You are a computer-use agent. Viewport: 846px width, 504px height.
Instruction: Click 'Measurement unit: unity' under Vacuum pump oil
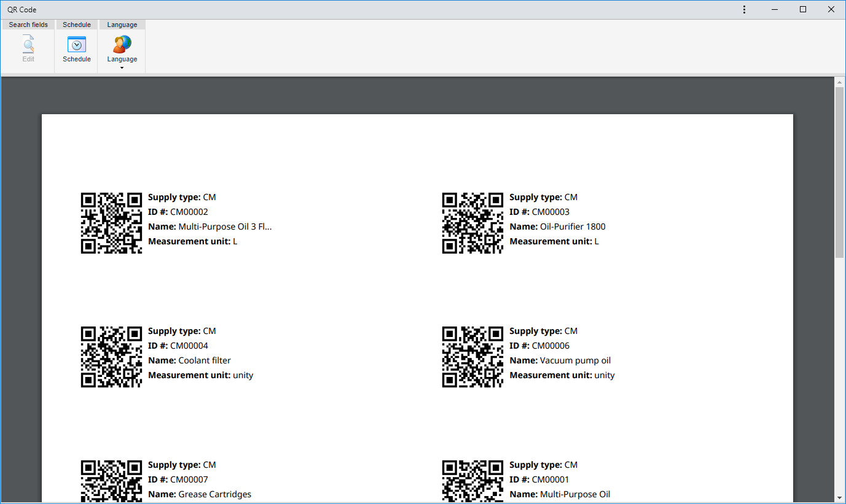562,375
